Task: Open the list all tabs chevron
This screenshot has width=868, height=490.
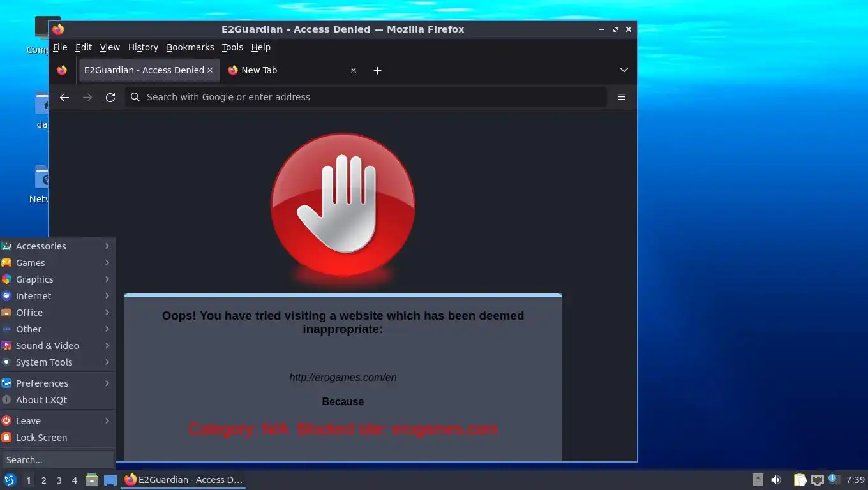Action: [624, 70]
